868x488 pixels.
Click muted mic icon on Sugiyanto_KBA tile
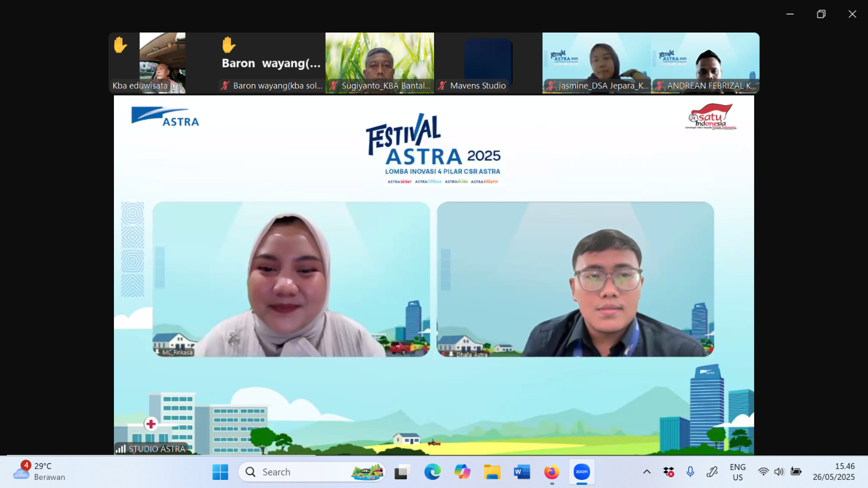[x=334, y=86]
